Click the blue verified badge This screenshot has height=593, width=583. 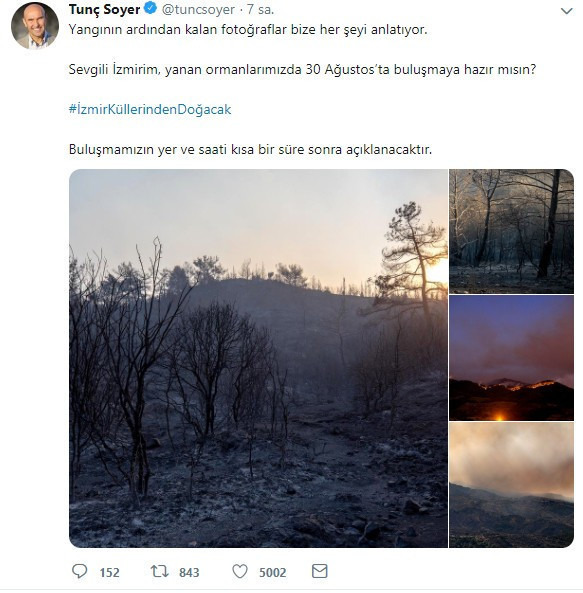[150, 8]
